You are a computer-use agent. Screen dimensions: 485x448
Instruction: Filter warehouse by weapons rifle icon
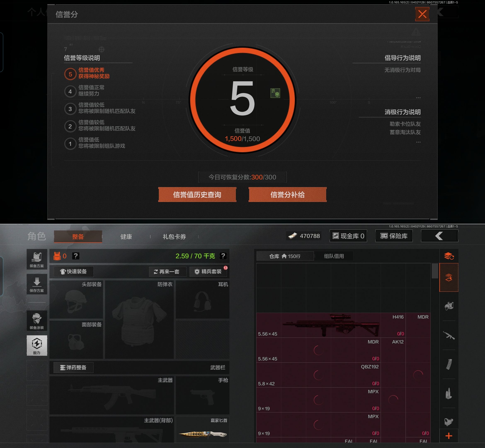tap(449, 335)
